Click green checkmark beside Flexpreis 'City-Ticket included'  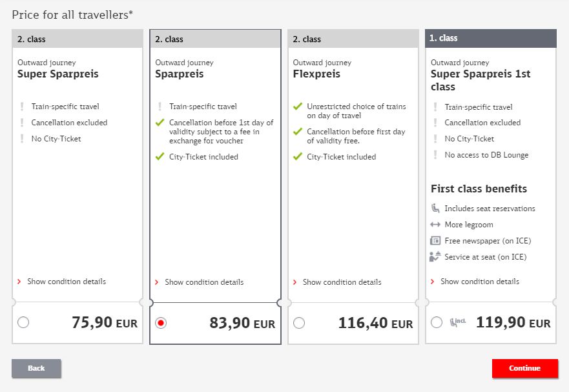coord(298,157)
